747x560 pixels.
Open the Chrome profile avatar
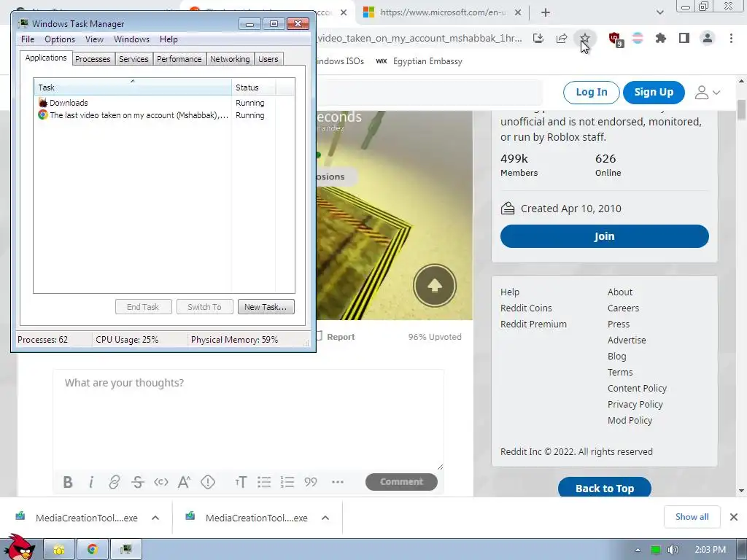[x=708, y=38]
